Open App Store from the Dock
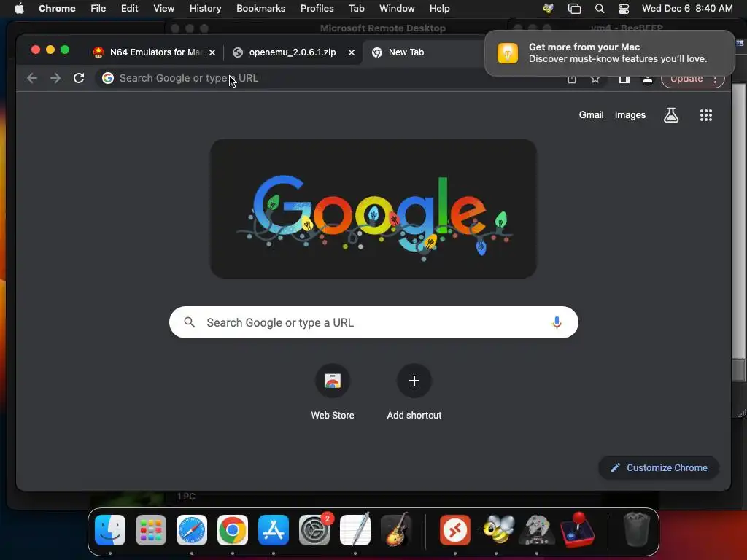The image size is (747, 560). coord(274,530)
